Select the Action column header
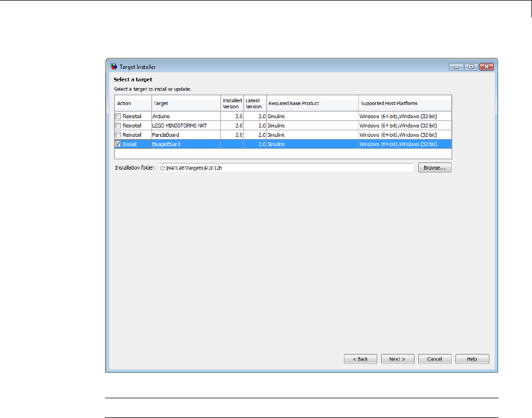Screen dimensions: 532x418 133,103
